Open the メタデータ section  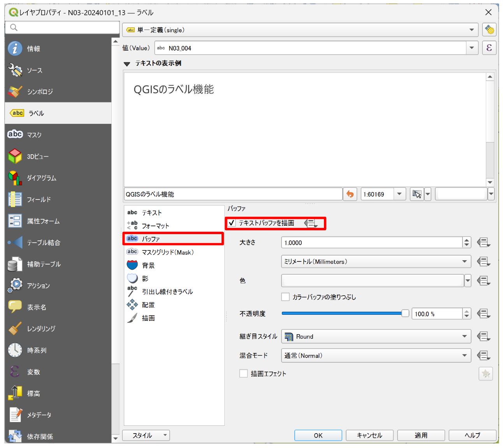58,415
